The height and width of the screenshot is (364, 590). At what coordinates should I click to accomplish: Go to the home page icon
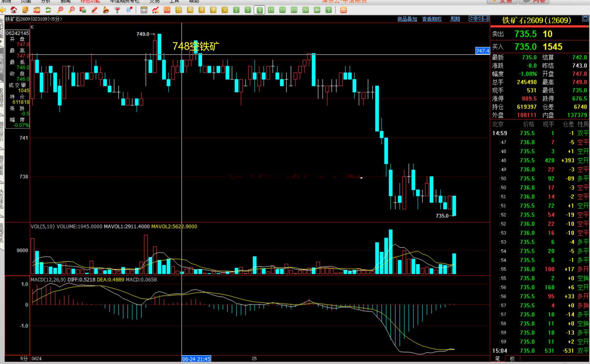click(x=14, y=10)
